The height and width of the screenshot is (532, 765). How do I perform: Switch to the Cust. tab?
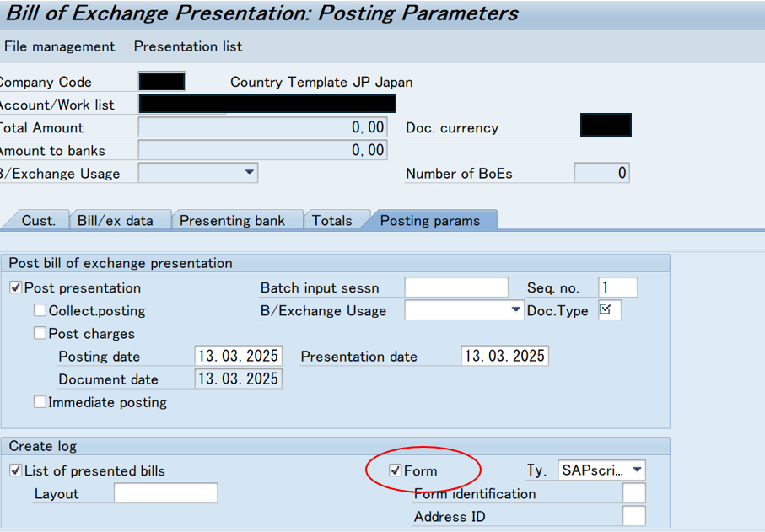pyautogui.click(x=38, y=220)
